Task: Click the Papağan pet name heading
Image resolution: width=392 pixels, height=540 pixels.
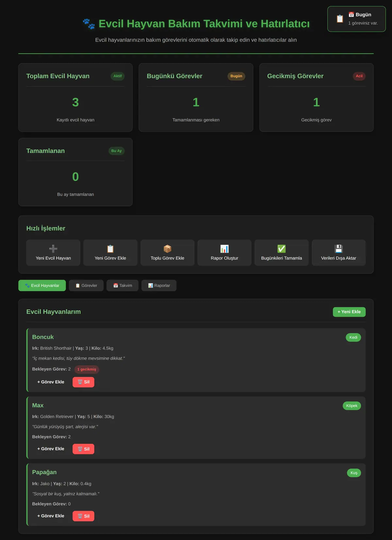Action: 44,472
